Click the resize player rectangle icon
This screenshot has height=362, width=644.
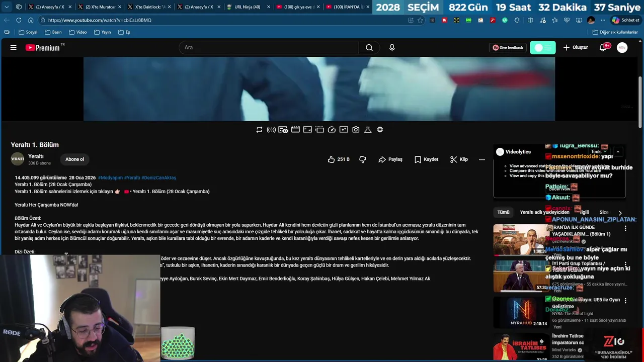coord(307,130)
